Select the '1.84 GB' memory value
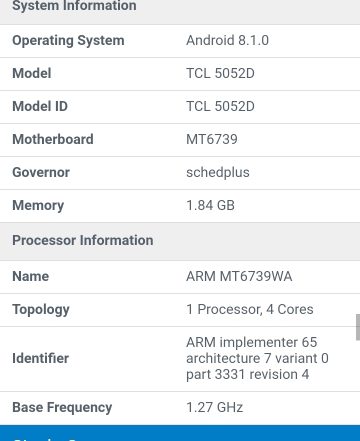This screenshot has width=360, height=441. (210, 205)
